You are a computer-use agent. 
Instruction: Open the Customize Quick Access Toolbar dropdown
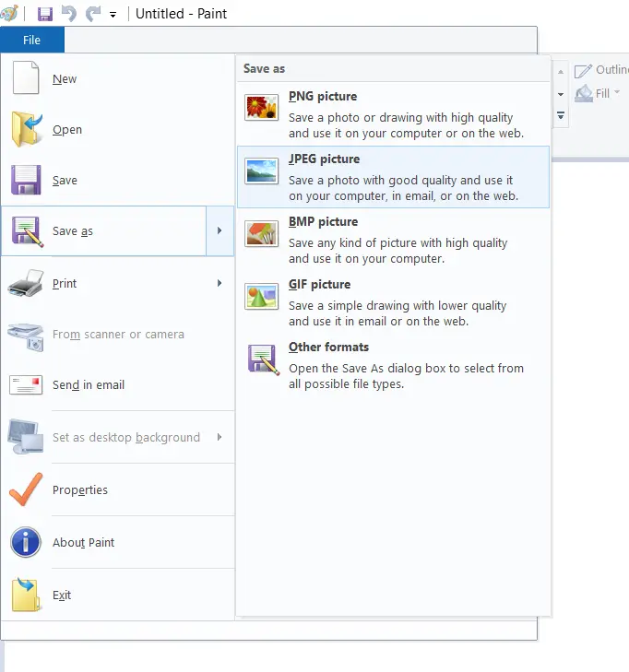tap(113, 15)
